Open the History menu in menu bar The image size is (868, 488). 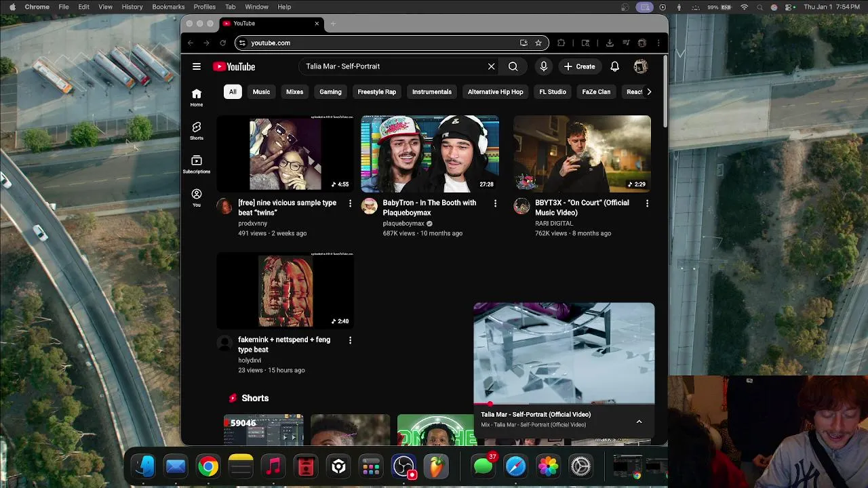coord(132,7)
